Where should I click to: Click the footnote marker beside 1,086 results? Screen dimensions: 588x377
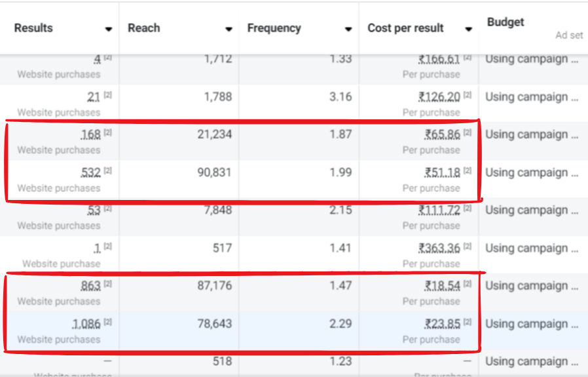click(107, 323)
